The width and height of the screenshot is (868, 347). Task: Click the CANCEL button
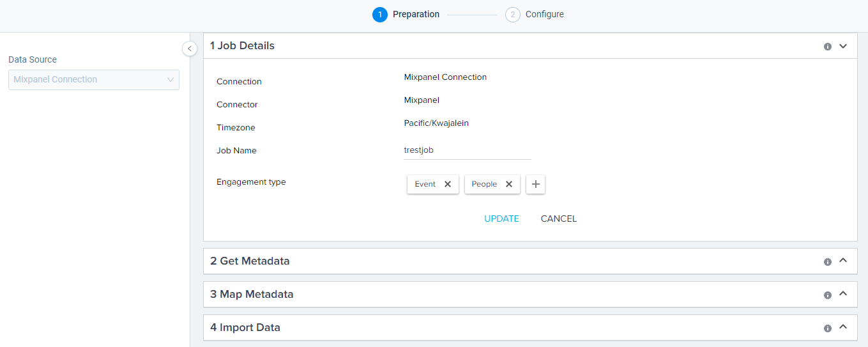point(558,219)
